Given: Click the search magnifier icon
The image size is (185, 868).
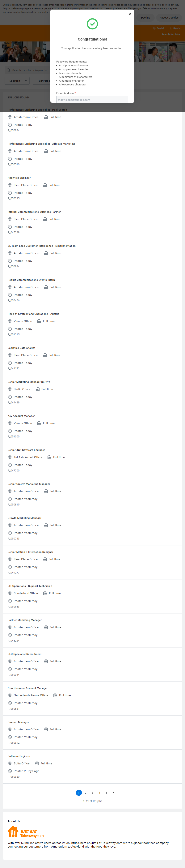Looking at the screenshot, I should click(8, 70).
